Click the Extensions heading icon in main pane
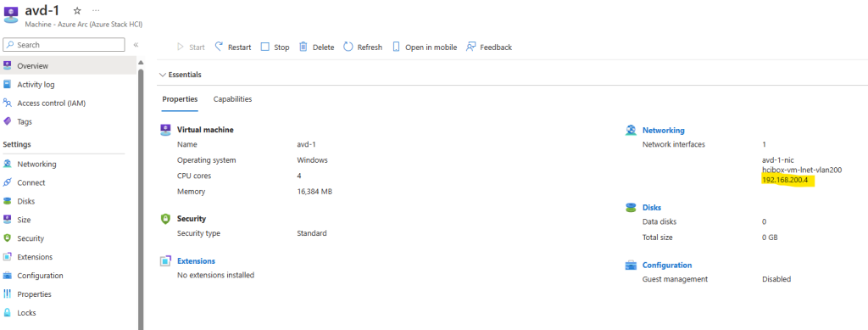Image resolution: width=868 pixels, height=330 pixels. tap(165, 260)
